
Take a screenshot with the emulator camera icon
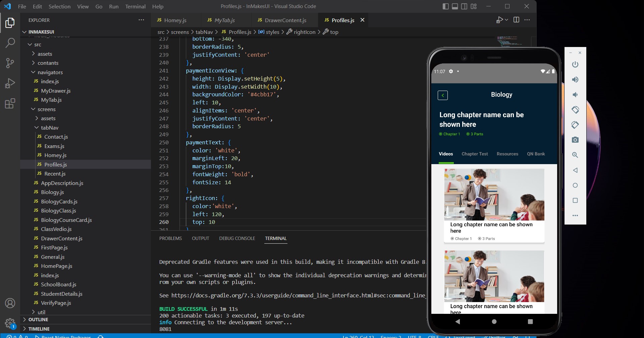(x=575, y=140)
